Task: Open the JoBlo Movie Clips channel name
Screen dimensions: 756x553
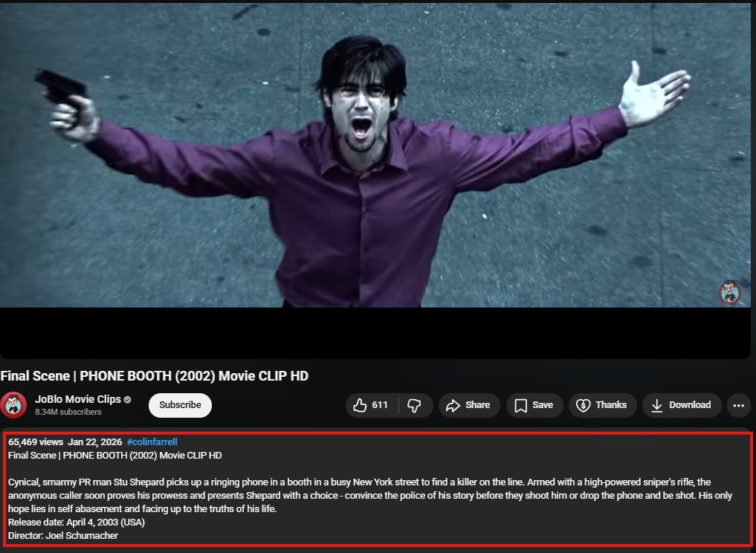Action: pyautogui.click(x=77, y=399)
